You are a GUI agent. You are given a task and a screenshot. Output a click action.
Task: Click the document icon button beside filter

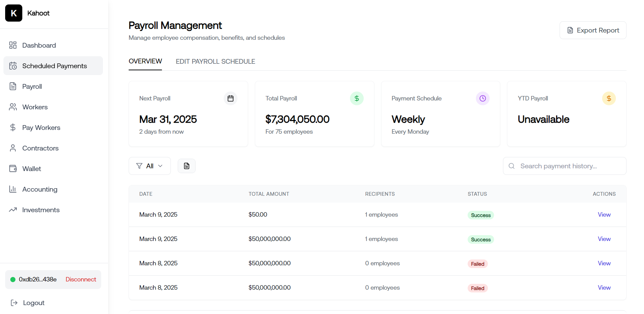[x=187, y=166]
